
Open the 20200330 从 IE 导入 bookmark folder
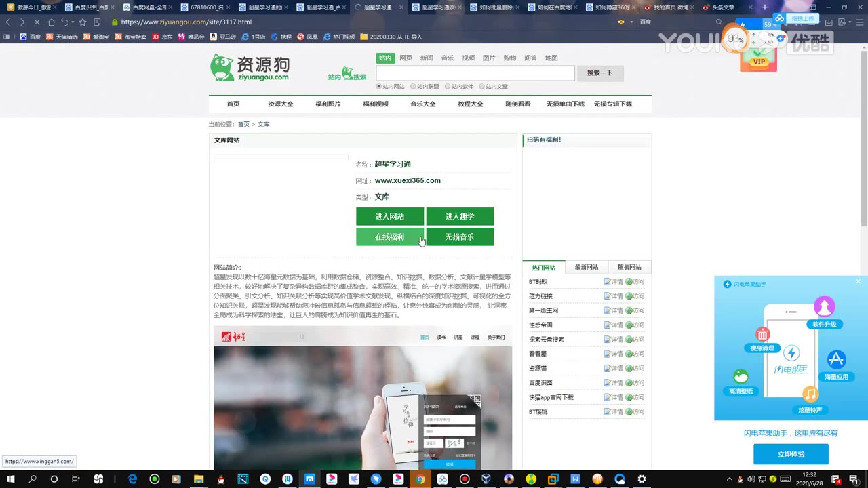click(x=391, y=37)
